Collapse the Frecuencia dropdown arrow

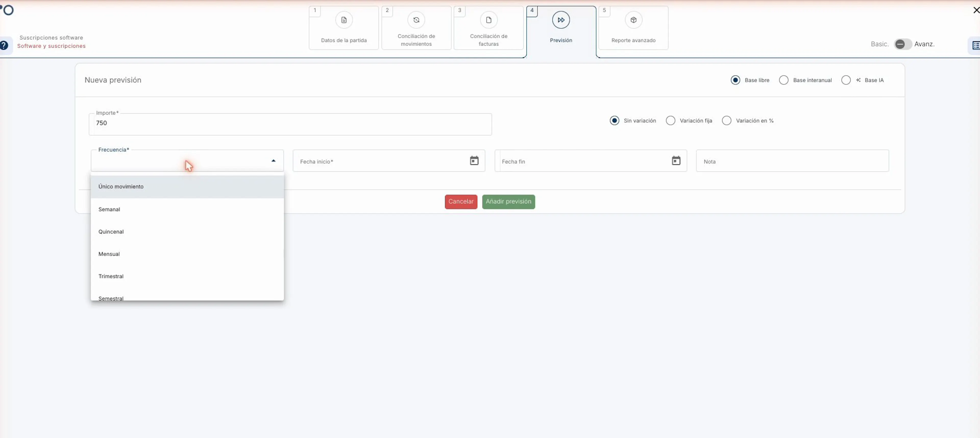[x=273, y=161]
